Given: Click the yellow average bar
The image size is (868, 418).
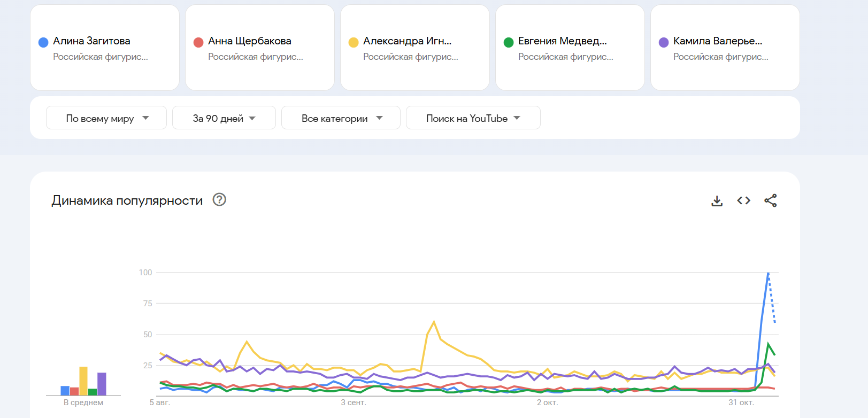Looking at the screenshot, I should click(83, 381).
